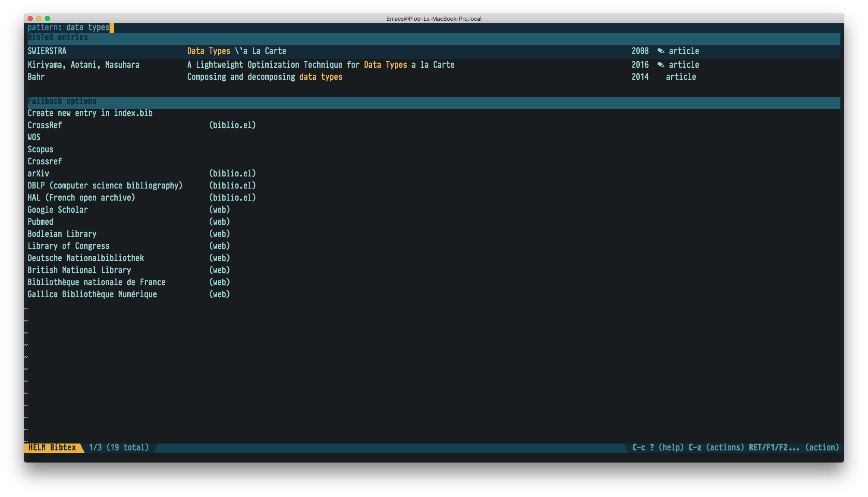Click title 'Composing and decomposing data types'
This screenshot has width=868, height=497.
point(264,77)
